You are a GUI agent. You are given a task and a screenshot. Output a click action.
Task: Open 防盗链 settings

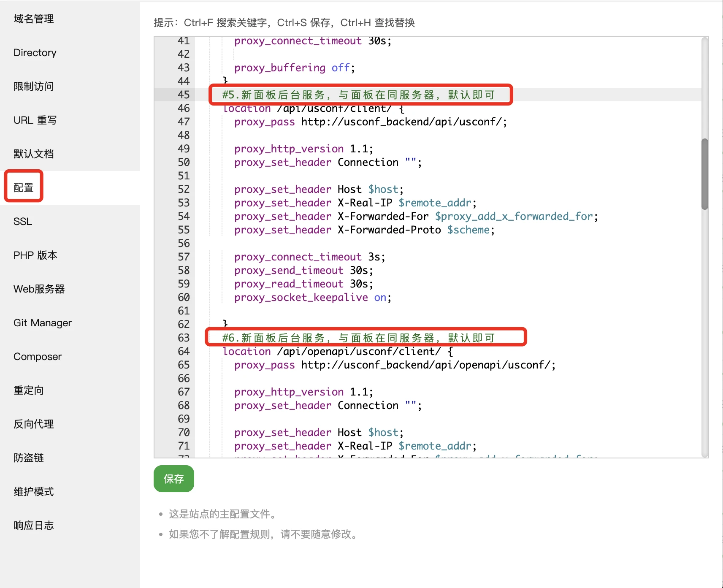pyautogui.click(x=29, y=458)
